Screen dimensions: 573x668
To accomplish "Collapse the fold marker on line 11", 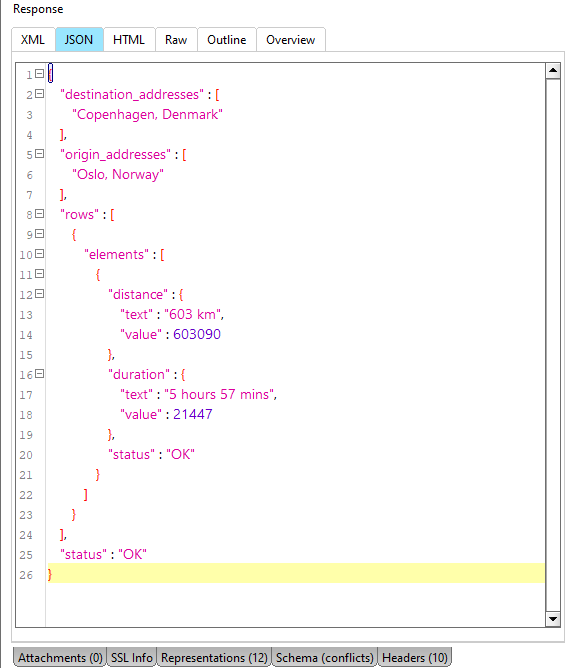I will [x=39, y=274].
